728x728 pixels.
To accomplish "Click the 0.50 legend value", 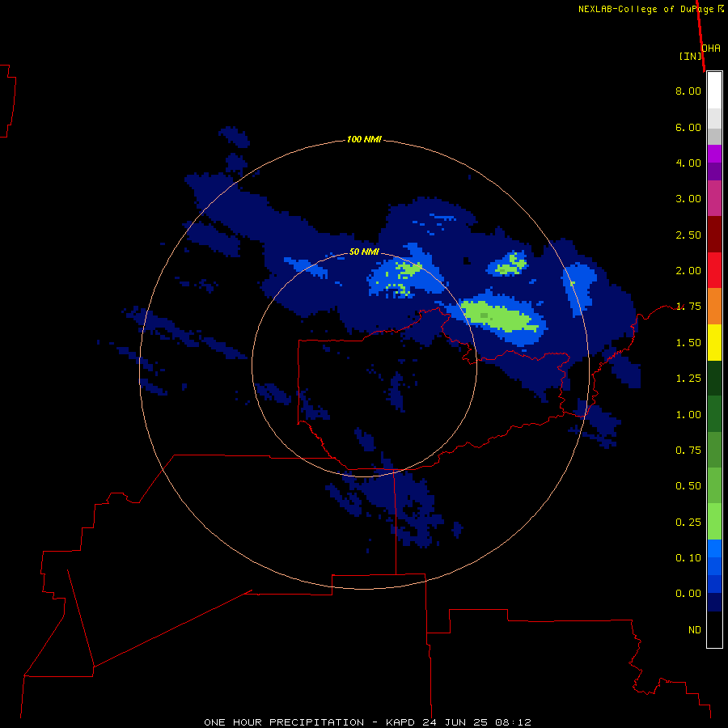I will pos(688,486).
